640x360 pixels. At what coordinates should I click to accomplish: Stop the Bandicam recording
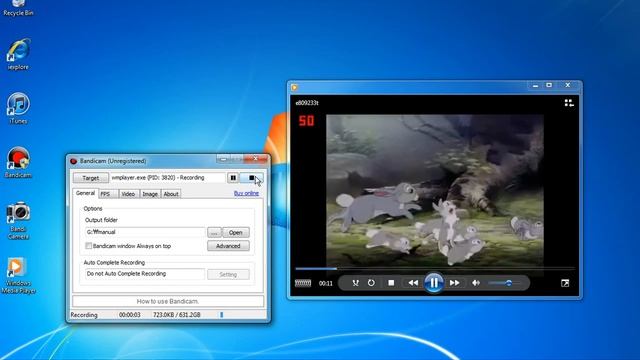click(x=251, y=178)
